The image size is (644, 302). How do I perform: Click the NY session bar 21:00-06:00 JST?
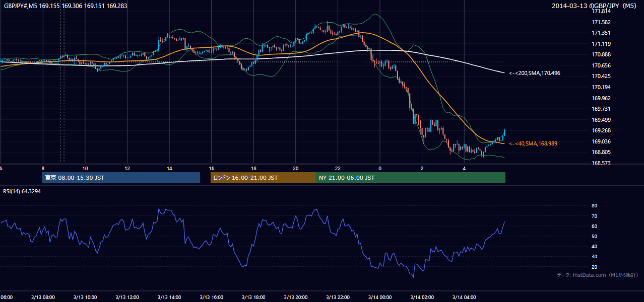[x=411, y=178]
